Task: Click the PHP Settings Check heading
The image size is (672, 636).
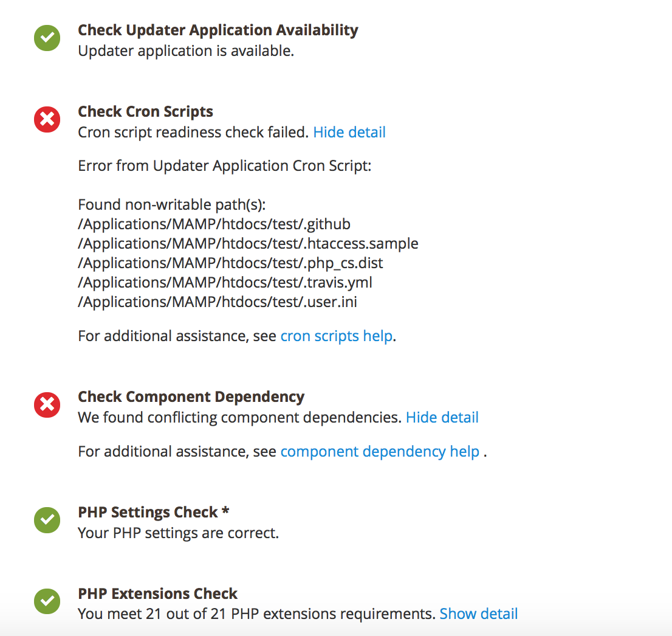Action: [153, 512]
